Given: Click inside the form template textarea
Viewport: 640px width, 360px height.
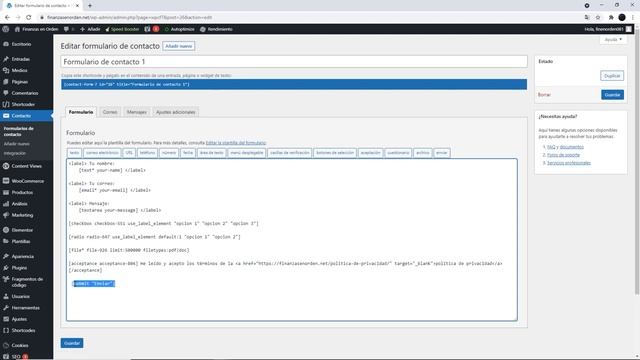Looking at the screenshot, I should (292, 240).
